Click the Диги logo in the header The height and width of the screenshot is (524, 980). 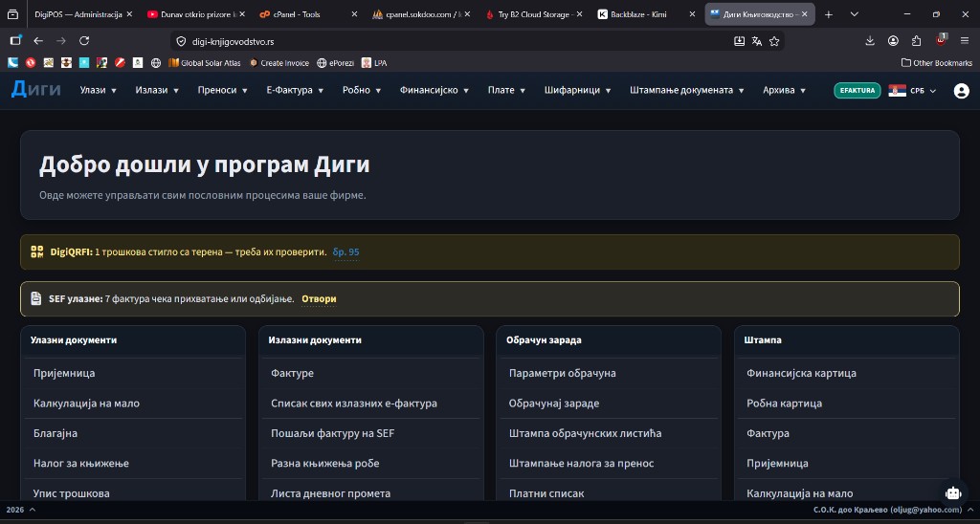pyautogui.click(x=36, y=90)
